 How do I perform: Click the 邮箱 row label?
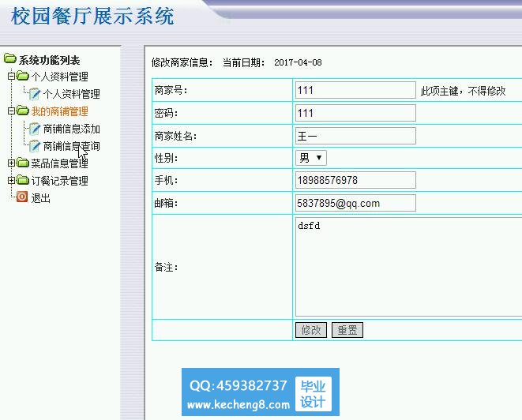click(x=166, y=203)
